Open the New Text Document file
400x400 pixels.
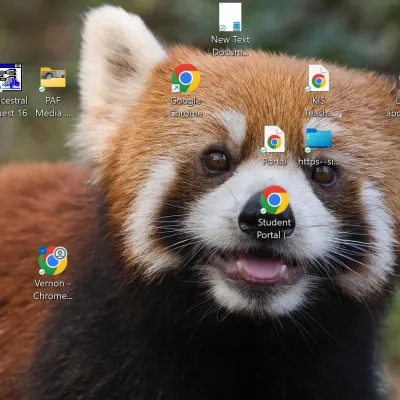click(230, 17)
